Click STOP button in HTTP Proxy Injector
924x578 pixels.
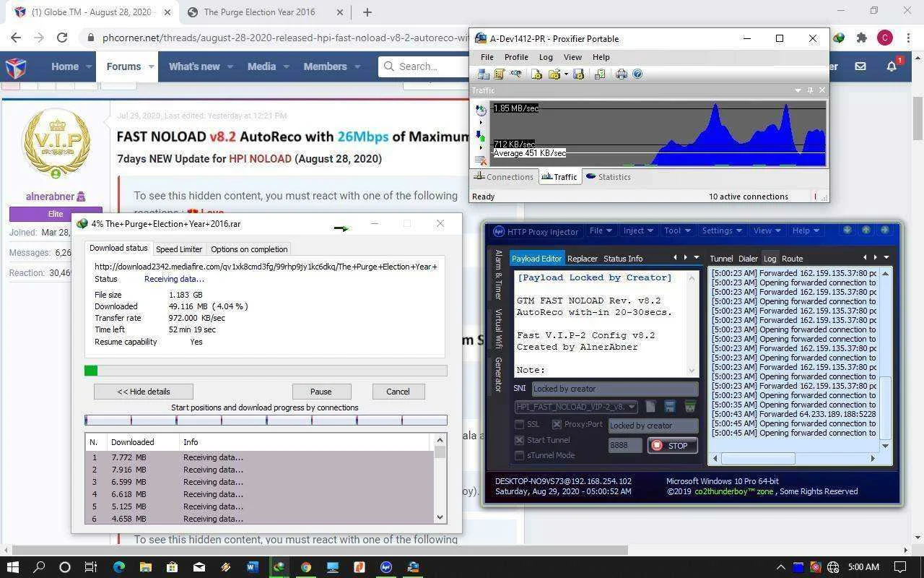671,445
